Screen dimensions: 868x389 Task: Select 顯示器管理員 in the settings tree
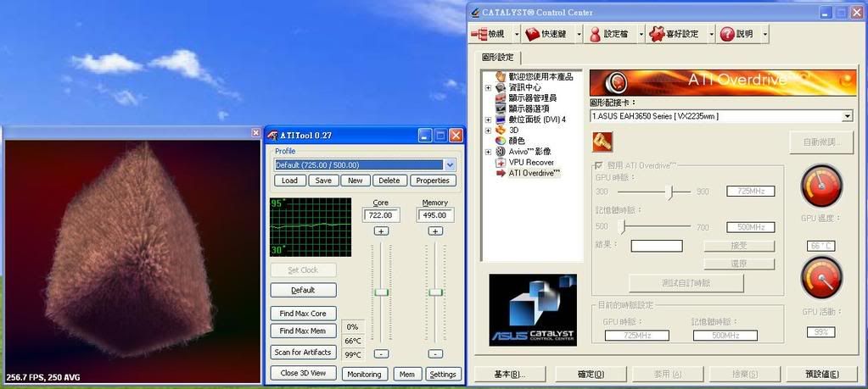(533, 97)
